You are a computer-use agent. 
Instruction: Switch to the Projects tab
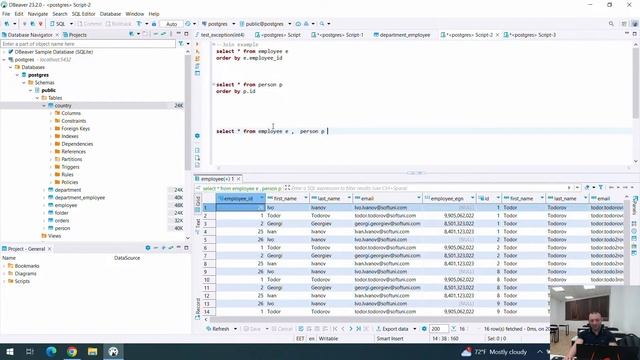tap(74, 35)
